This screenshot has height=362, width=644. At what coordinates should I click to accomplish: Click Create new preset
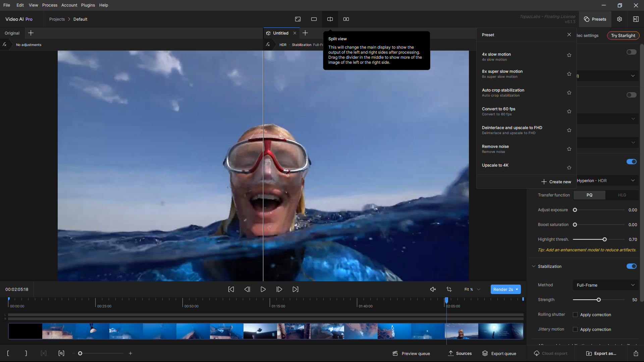coord(556,182)
